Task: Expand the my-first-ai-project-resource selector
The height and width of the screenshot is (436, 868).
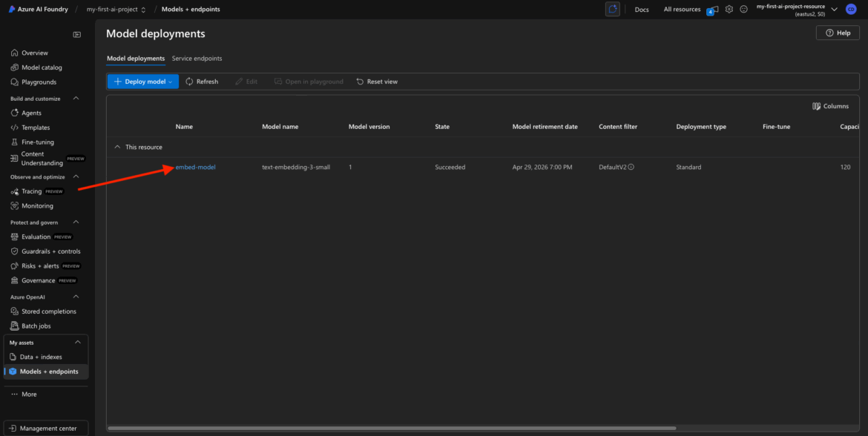Action: click(835, 10)
